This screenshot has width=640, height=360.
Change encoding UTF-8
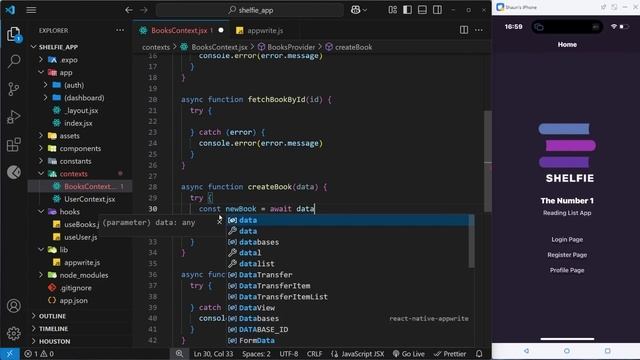click(x=289, y=354)
